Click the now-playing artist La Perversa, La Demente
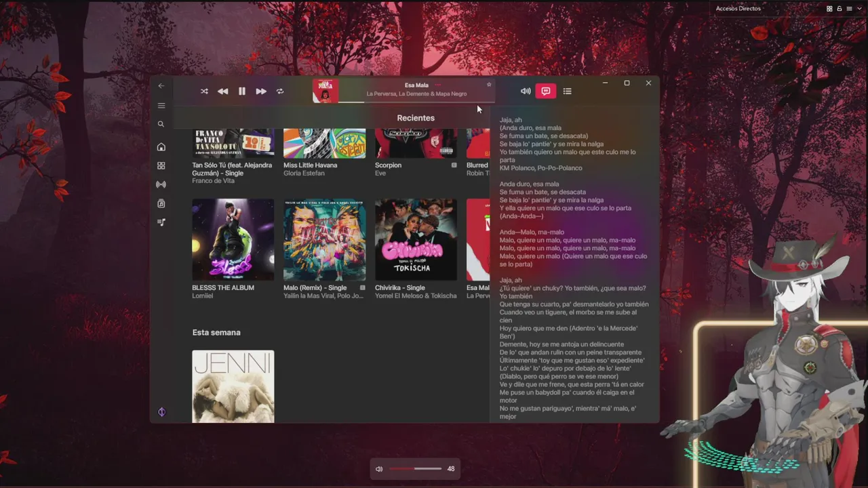Screen dimensions: 868x488 point(416,94)
